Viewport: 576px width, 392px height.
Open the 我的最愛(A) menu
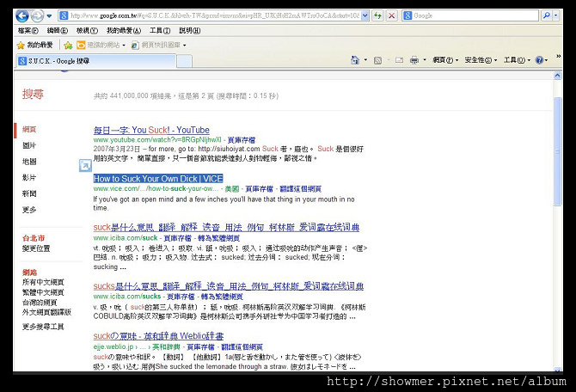pos(124,30)
